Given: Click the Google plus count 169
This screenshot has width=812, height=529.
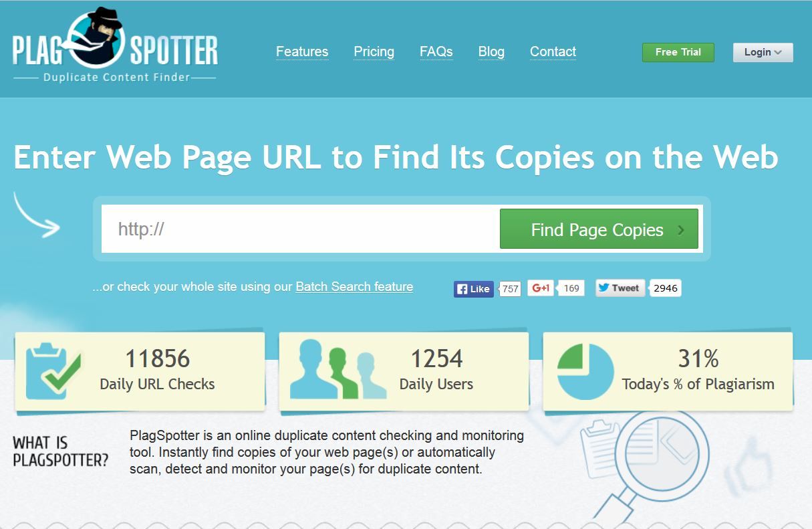Looking at the screenshot, I should [x=571, y=288].
